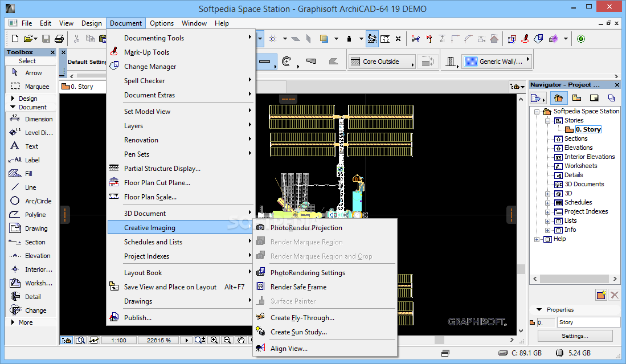Select the Marquee tool
Image resolution: width=626 pixels, height=364 pixels.
pyautogui.click(x=30, y=86)
